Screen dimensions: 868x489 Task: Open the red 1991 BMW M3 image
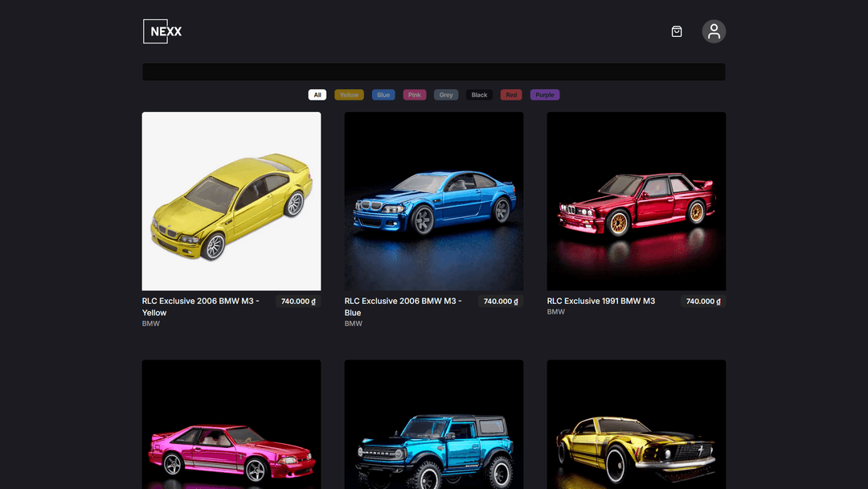[x=636, y=201]
